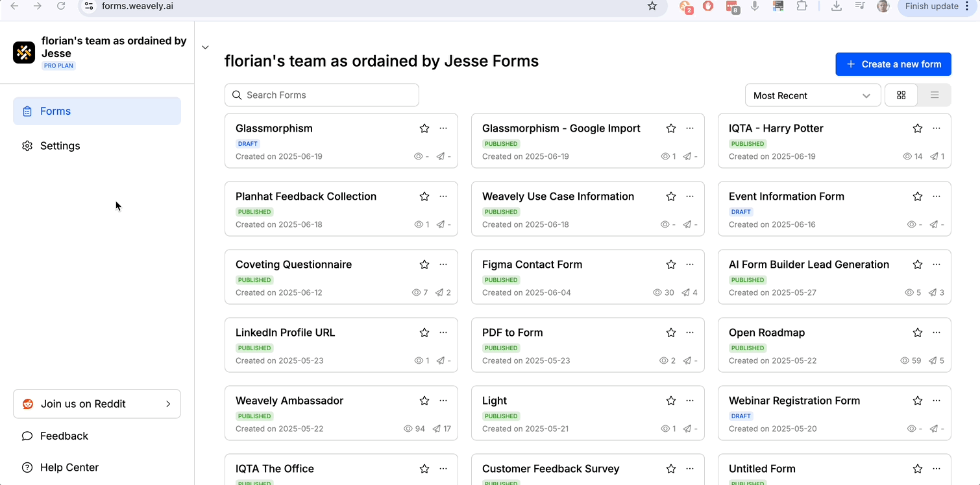Star the AI Form Builder Lead Generation form
This screenshot has width=980, height=485.
[918, 265]
